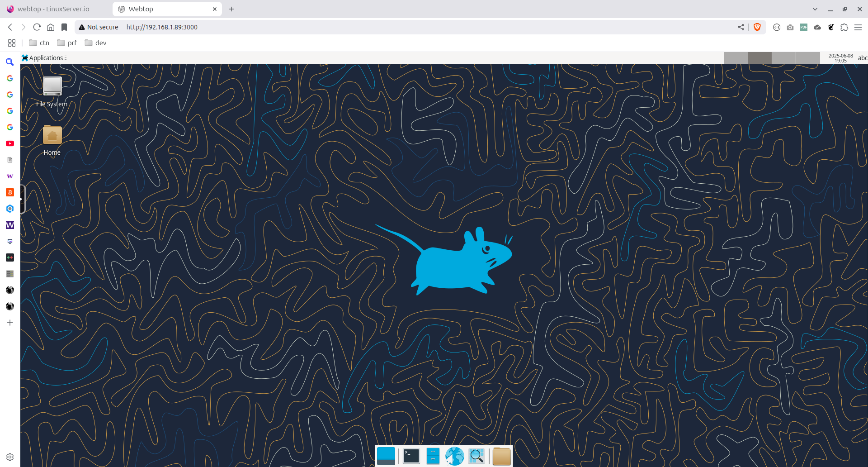Bookmark this page with bookmark icon
The width and height of the screenshot is (868, 467).
(64, 27)
